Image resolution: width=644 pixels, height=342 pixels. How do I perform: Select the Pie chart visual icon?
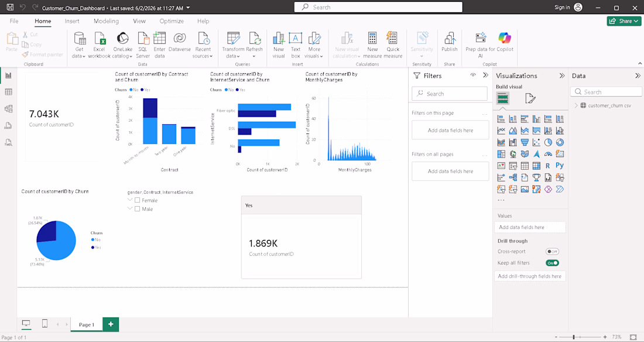[548, 142]
